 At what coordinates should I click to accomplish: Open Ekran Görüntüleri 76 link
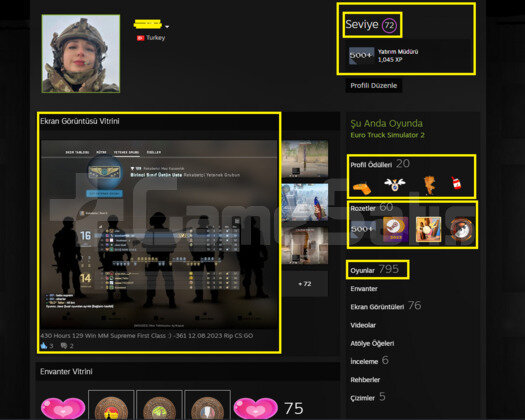[386, 306]
